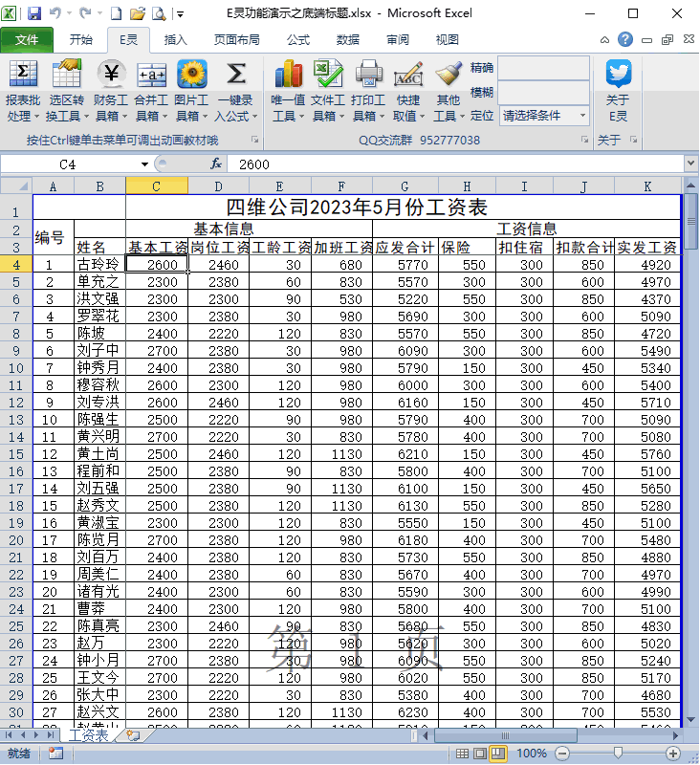Viewport: 700px width, 765px height.
Task: Select the 工资表 sheet tab
Action: [x=89, y=735]
